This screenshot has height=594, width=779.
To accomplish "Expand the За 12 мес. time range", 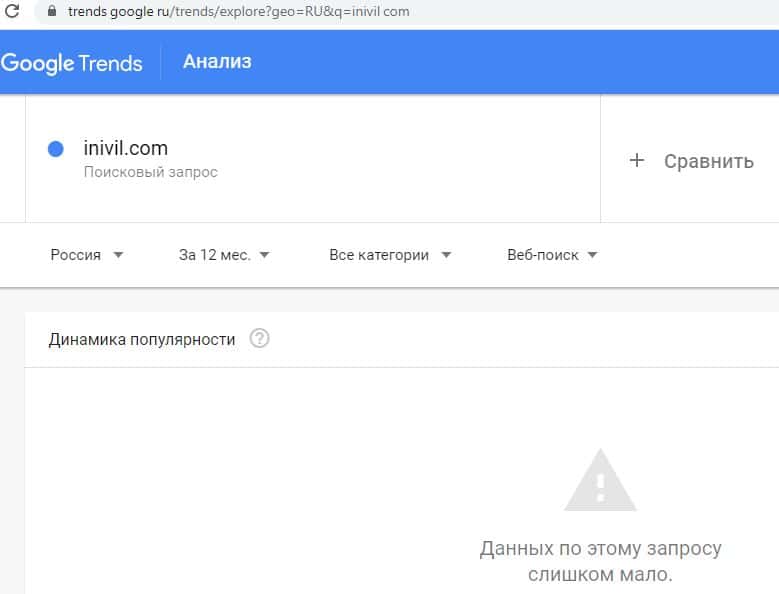I will [x=224, y=255].
